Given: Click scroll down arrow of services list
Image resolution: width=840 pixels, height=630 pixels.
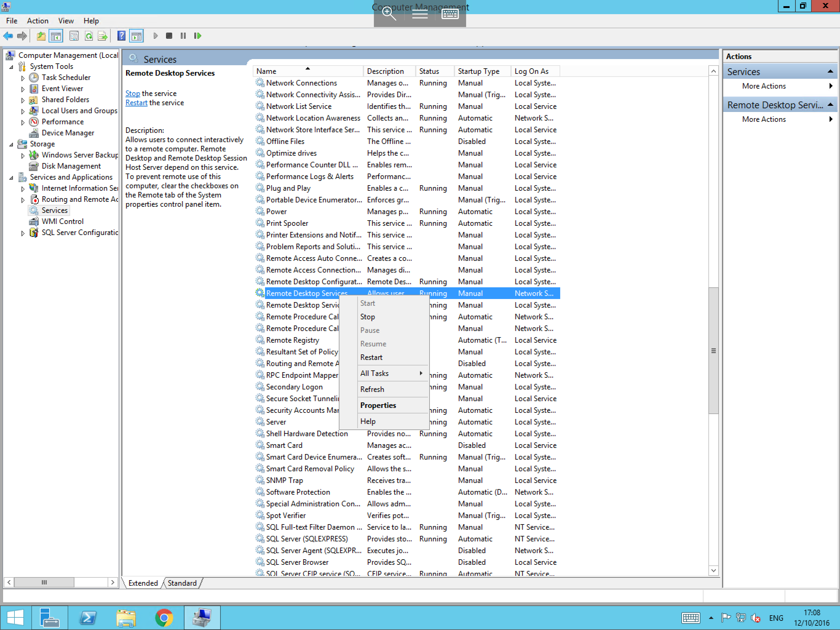Looking at the screenshot, I should [713, 570].
